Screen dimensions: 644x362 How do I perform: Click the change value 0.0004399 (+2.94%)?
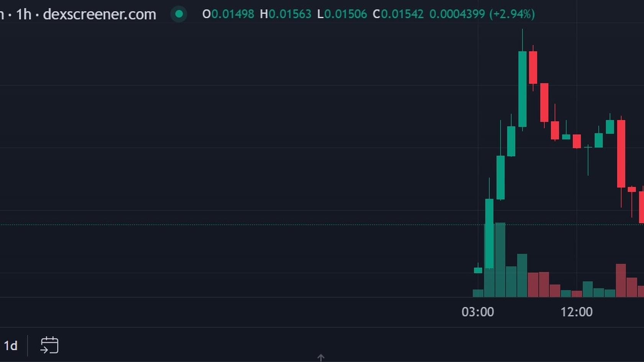pos(482,14)
